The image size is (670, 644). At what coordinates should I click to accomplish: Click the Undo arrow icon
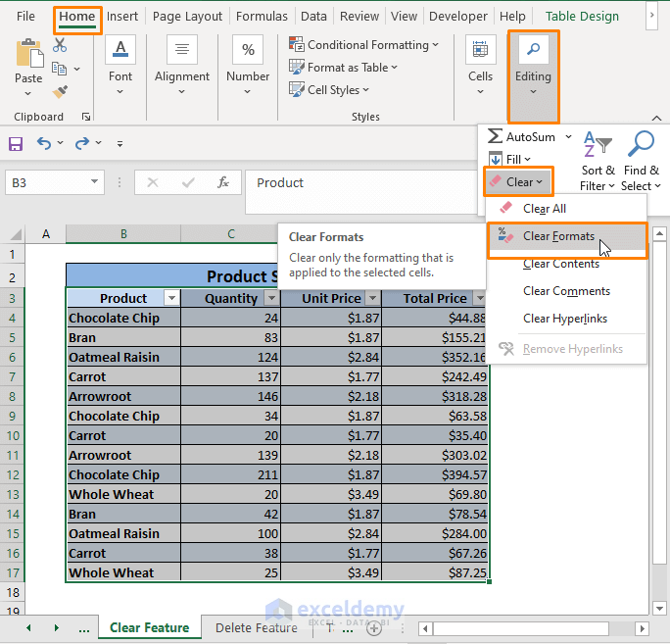point(44,143)
